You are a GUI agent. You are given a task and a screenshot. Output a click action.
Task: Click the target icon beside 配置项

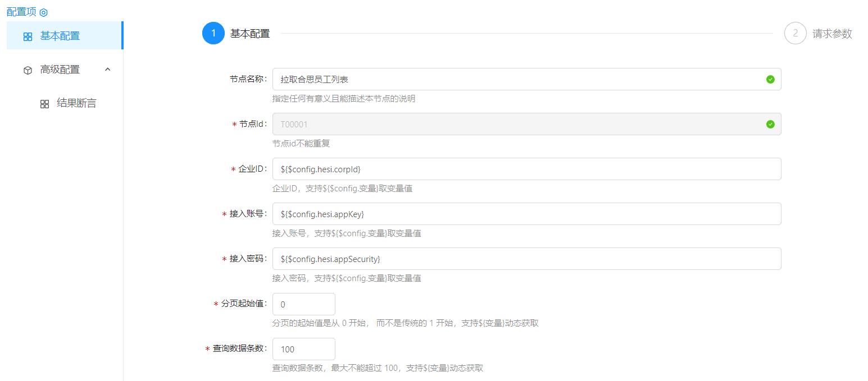pos(44,12)
